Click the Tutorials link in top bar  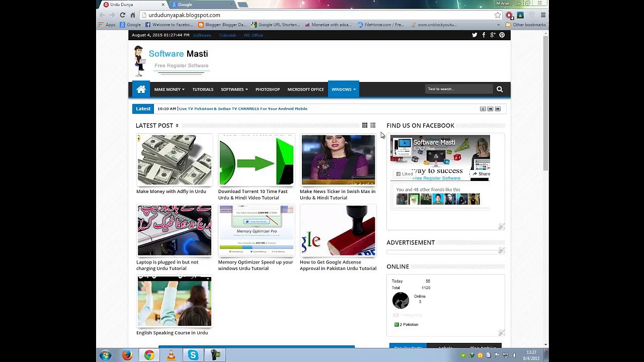227,35
